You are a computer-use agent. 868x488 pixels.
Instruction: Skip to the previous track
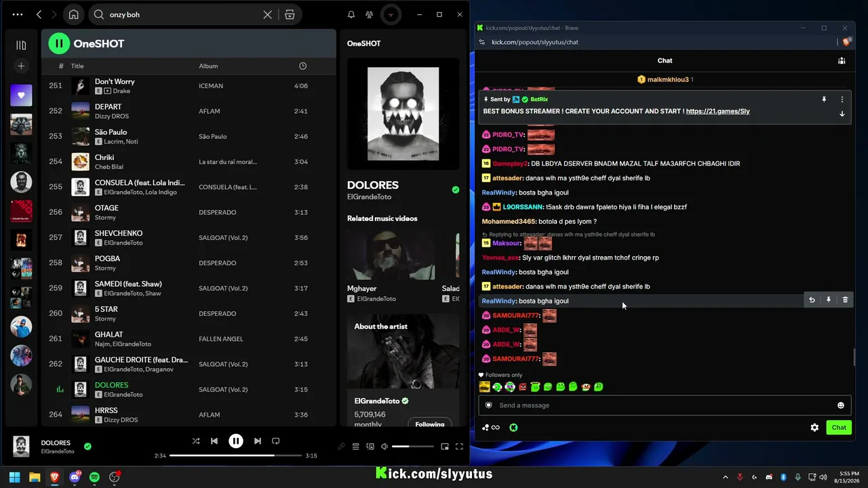click(214, 441)
